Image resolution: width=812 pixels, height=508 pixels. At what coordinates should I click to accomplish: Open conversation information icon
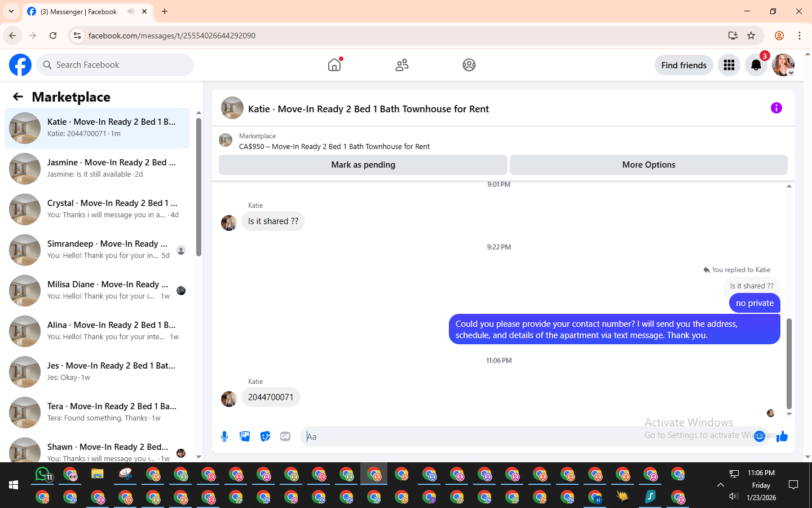coord(776,108)
